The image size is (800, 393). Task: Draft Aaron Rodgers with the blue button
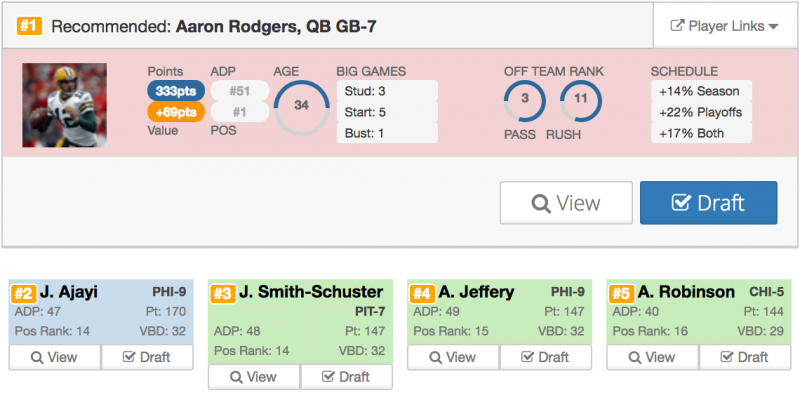pos(709,203)
